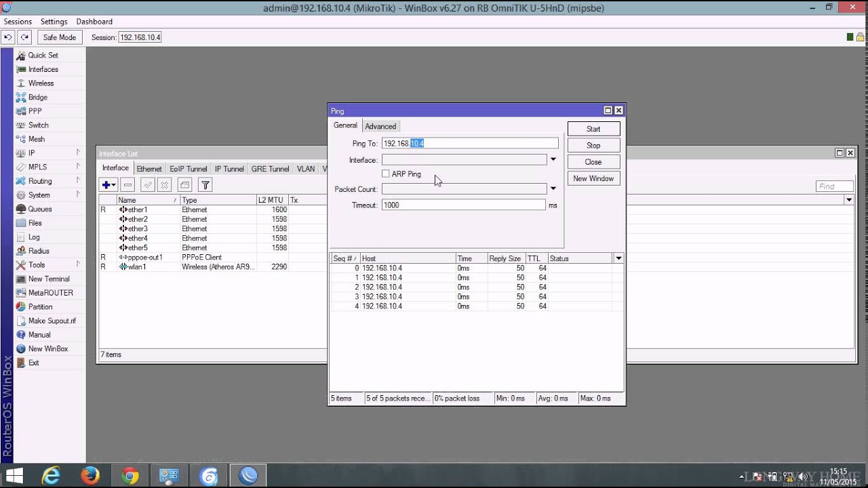Switch to the Advanced tab in Ping

click(x=380, y=126)
